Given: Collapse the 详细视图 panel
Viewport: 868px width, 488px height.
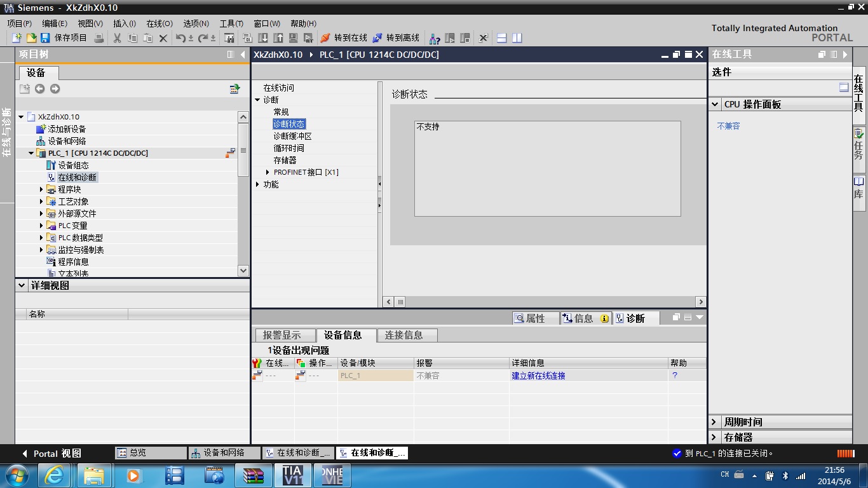Looking at the screenshot, I should tap(22, 285).
